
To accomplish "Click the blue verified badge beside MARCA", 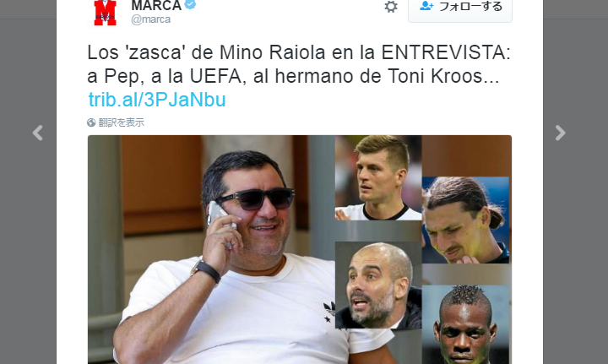I will pos(190,5).
